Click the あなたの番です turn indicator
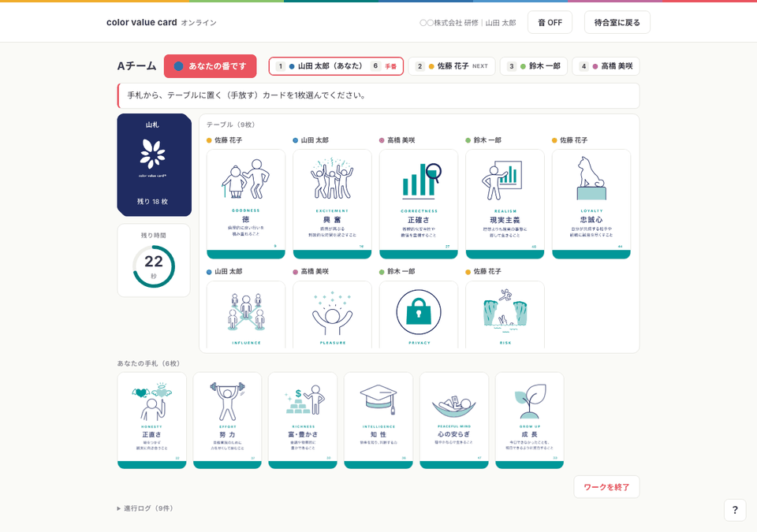 (210, 66)
